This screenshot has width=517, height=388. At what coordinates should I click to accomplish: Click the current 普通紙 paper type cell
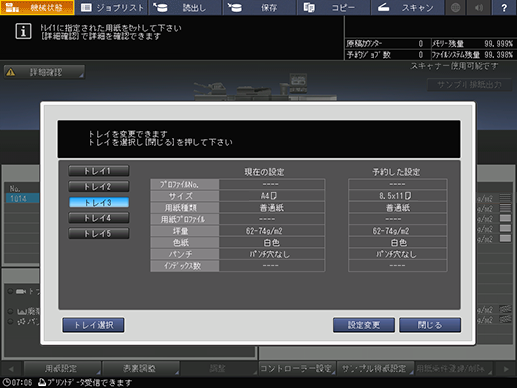coord(271,208)
